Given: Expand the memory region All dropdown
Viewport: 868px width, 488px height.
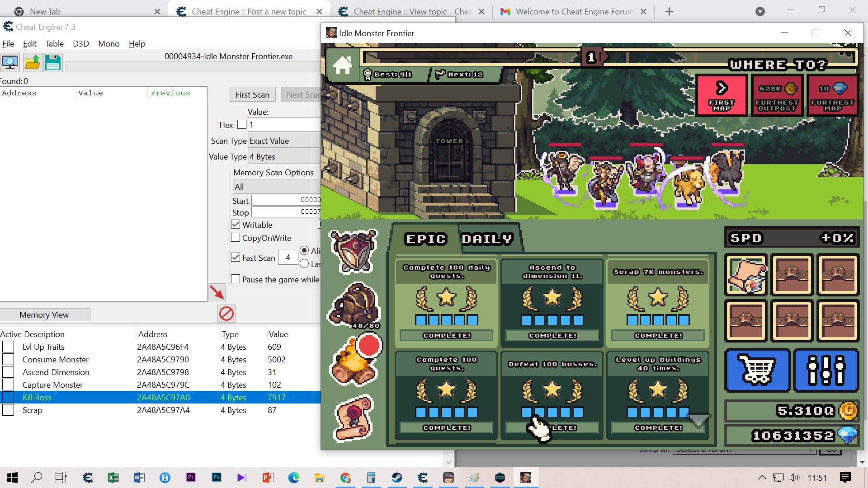Looking at the screenshot, I should [277, 187].
